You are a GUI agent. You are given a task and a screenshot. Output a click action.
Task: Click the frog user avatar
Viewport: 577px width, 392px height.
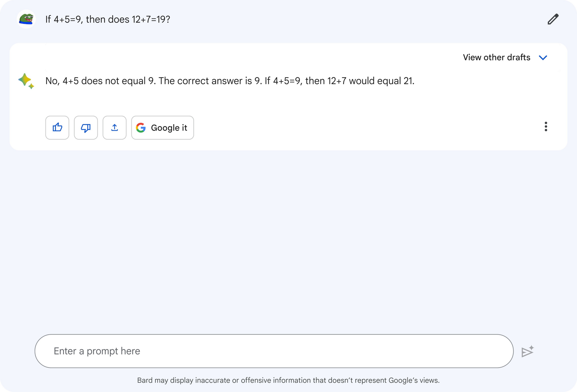[26, 19]
